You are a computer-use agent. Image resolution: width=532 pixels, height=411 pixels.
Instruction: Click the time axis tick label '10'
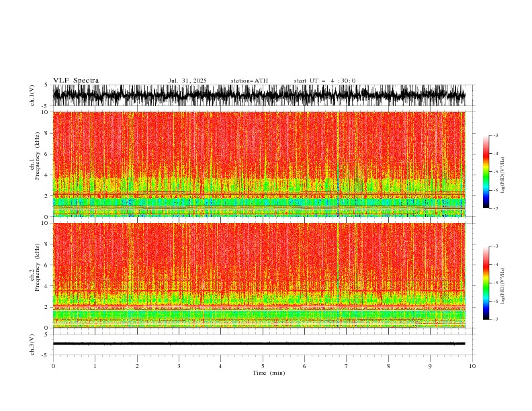pos(472,366)
